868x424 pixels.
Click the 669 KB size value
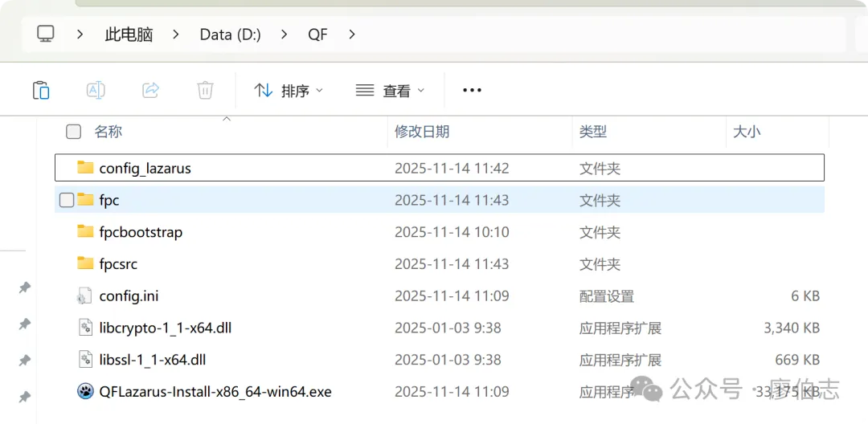[x=797, y=361]
